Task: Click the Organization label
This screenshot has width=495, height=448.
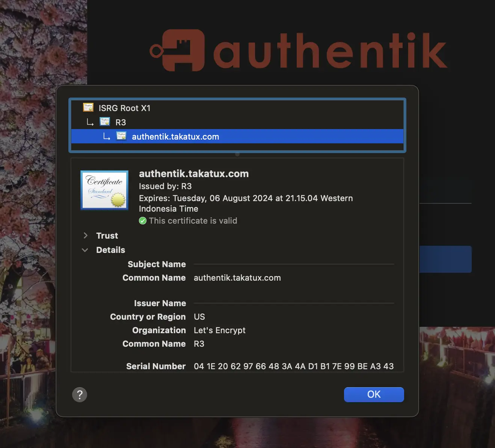Action: tap(159, 331)
